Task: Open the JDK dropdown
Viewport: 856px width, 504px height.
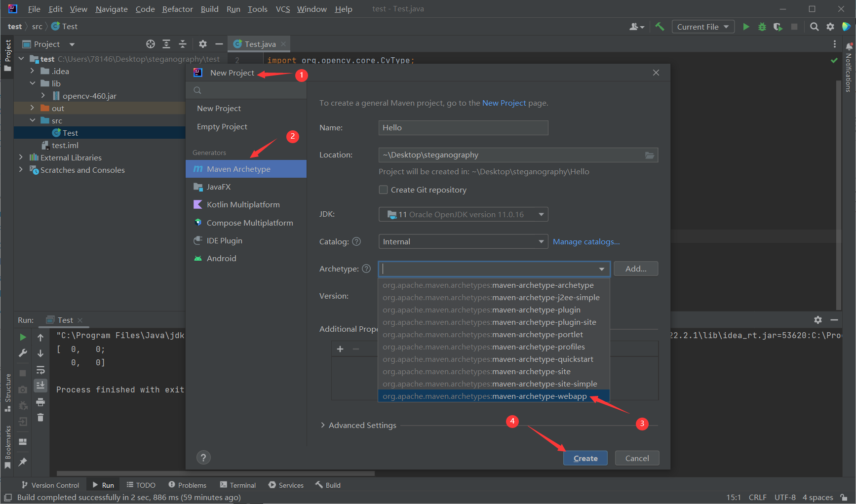Action: [463, 214]
